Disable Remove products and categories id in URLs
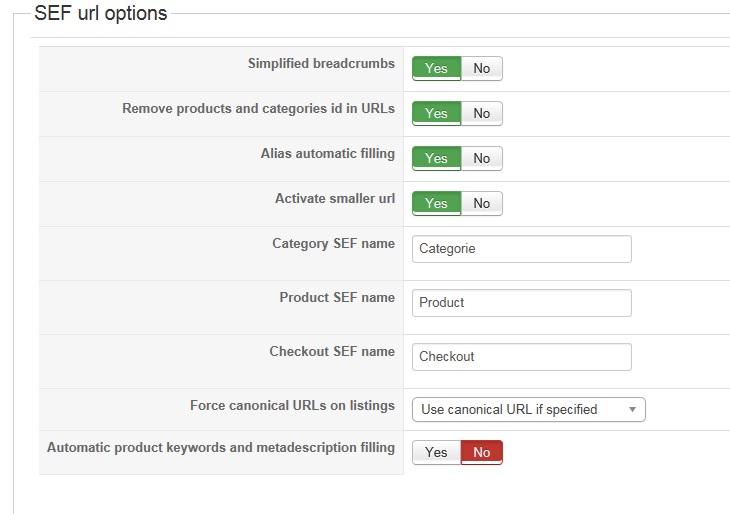Screen dimensions: 730x514 pyautogui.click(x=482, y=113)
